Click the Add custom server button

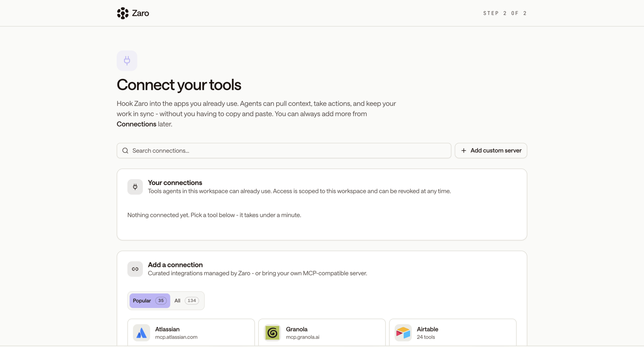(x=491, y=150)
